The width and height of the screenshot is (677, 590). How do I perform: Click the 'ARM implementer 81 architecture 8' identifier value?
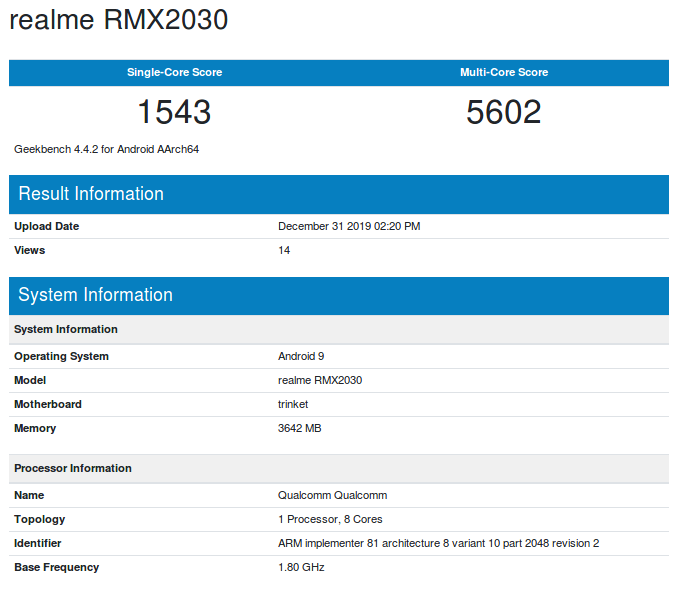[439, 543]
